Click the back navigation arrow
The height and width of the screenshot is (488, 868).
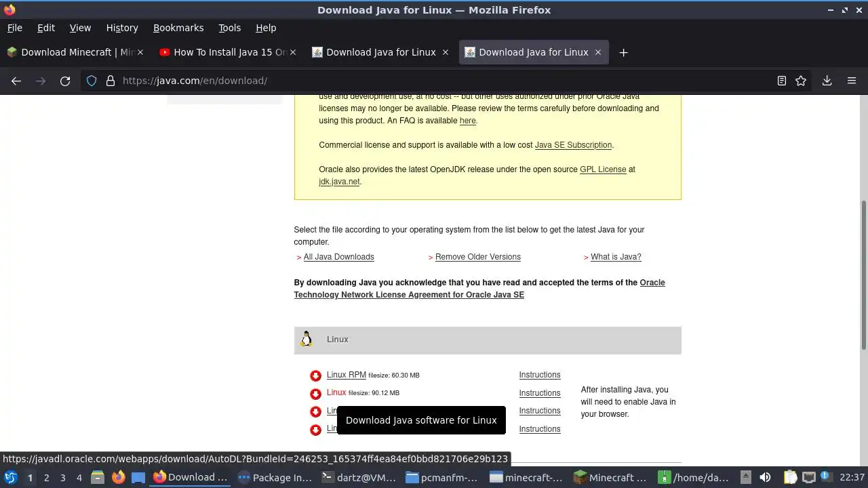(16, 81)
